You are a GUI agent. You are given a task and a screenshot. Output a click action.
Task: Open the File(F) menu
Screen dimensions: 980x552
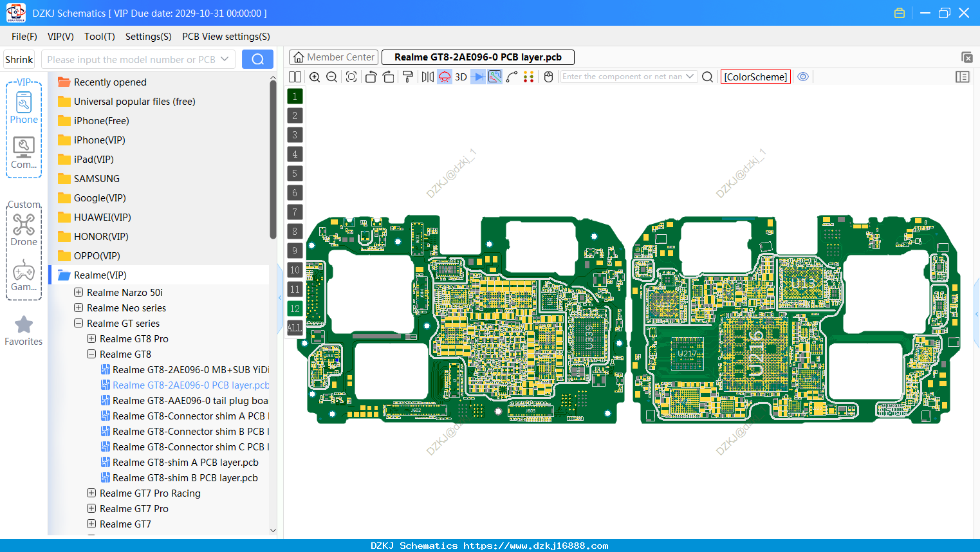coord(24,37)
